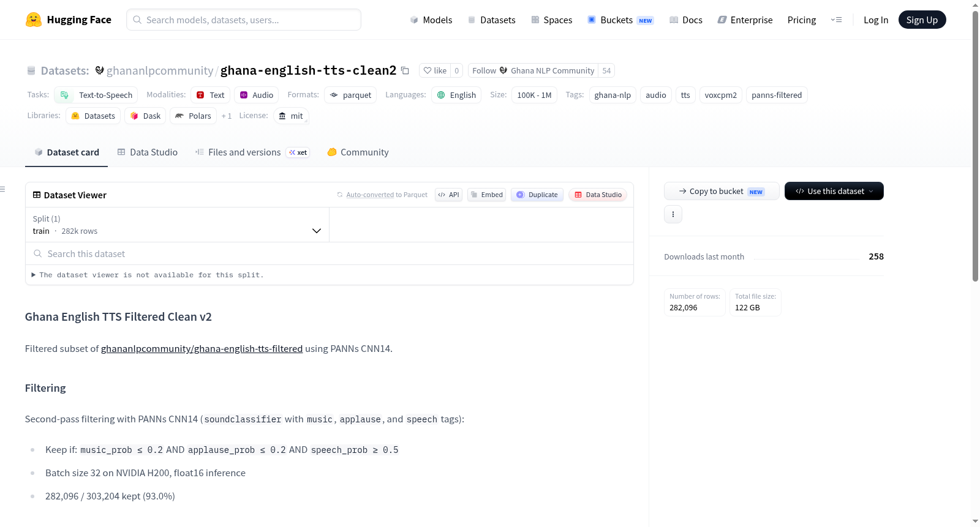Show the +1 more libraries
980x527 pixels.
pos(227,116)
